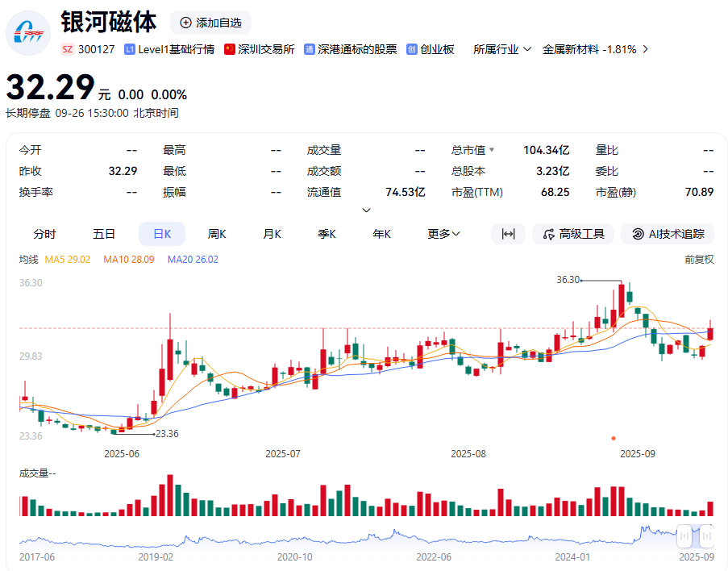Click the 70.89 市盈(静) value
The image size is (728, 571).
(x=699, y=192)
